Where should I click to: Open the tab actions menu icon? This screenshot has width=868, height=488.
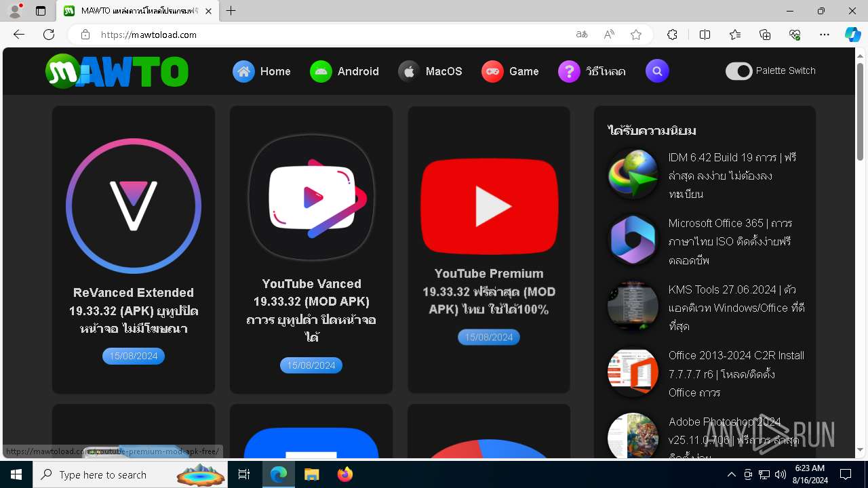(x=41, y=11)
